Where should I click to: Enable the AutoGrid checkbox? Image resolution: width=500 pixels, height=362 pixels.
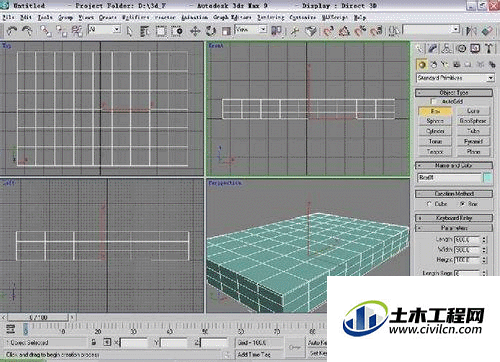(433, 101)
